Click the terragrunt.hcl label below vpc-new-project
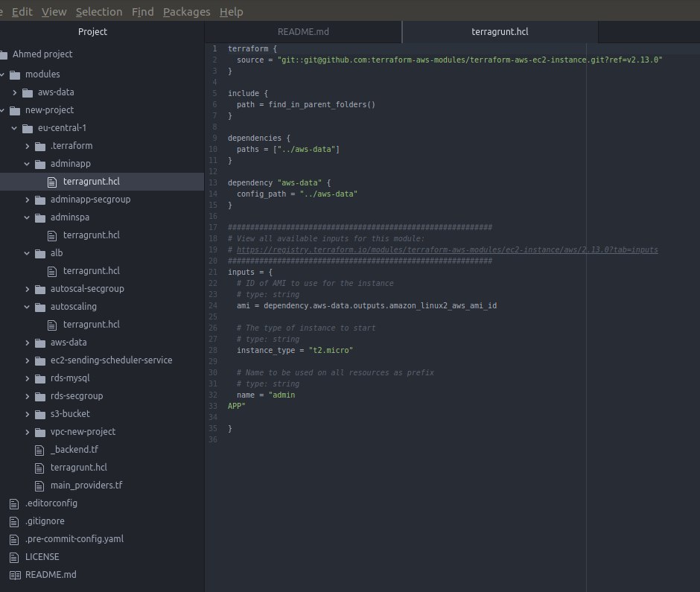The width and height of the screenshot is (700, 592). pos(79,468)
